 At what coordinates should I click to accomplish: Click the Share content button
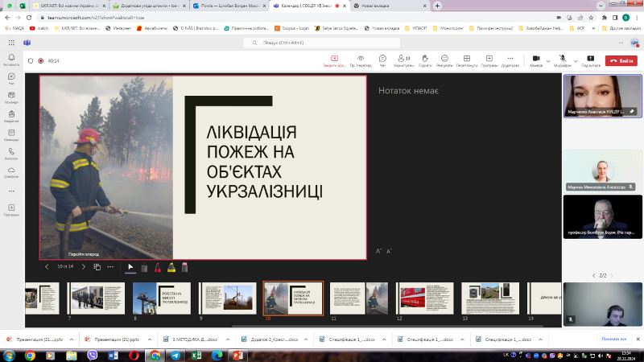click(x=591, y=61)
